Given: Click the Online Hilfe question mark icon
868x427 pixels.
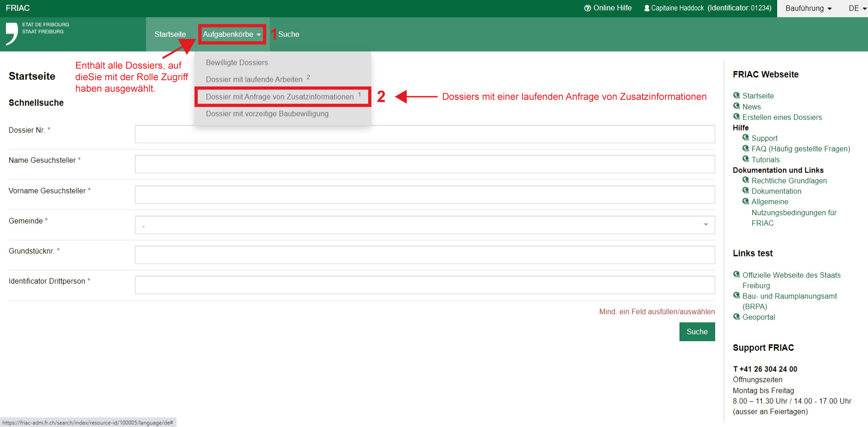Looking at the screenshot, I should (x=587, y=8).
